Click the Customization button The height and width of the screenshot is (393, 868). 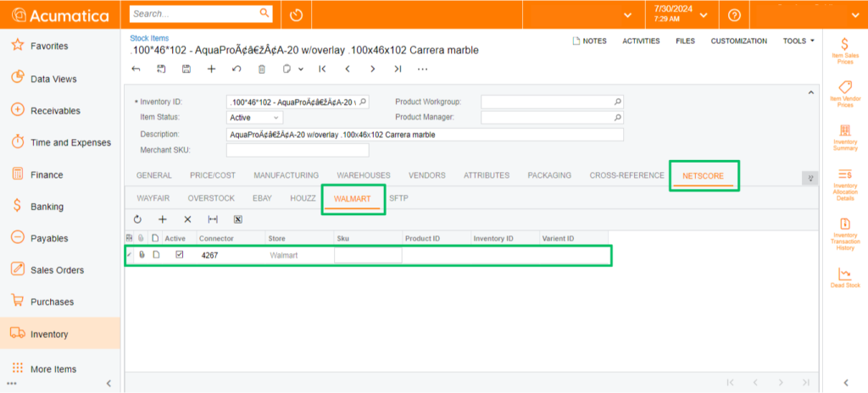738,41
